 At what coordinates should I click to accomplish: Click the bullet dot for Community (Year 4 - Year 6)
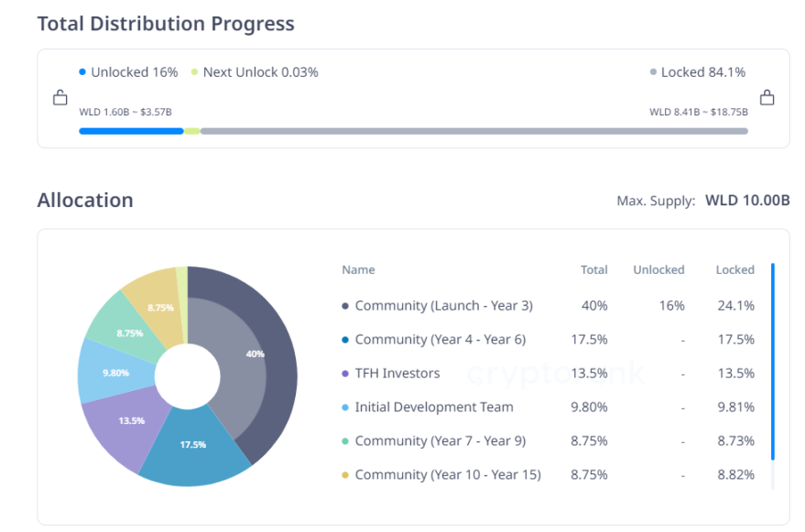tap(345, 340)
